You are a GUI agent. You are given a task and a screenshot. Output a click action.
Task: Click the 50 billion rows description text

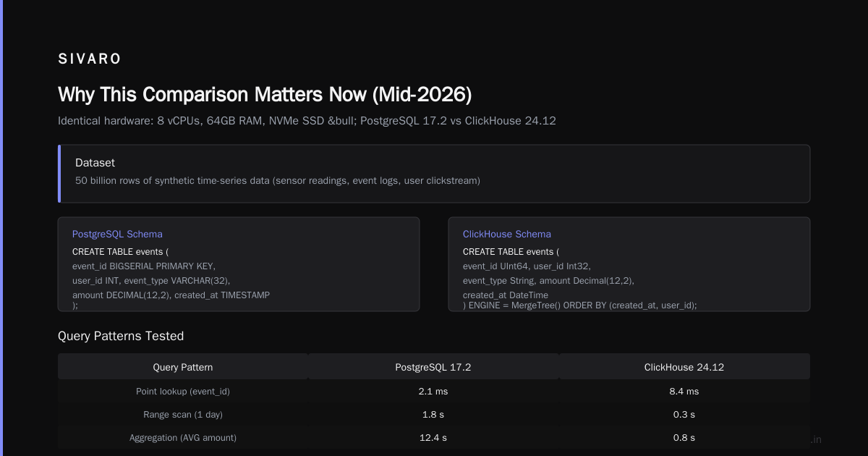(277, 180)
